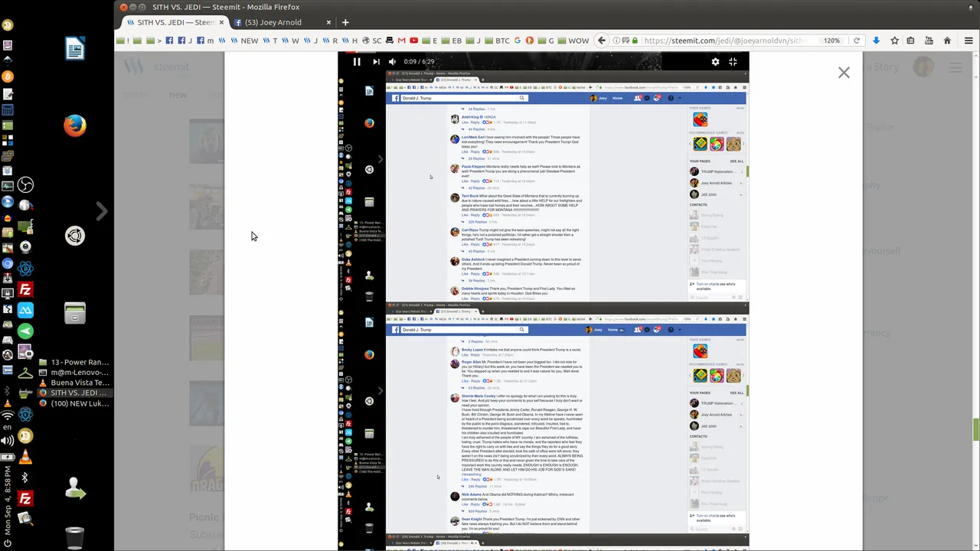Open the Ubuntu logo desktop icon
The image size is (980, 551).
pos(75,236)
